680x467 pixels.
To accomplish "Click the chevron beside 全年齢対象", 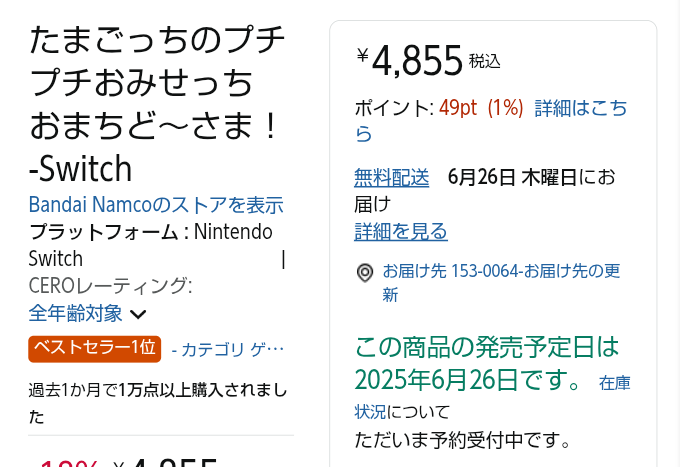I will [x=138, y=315].
